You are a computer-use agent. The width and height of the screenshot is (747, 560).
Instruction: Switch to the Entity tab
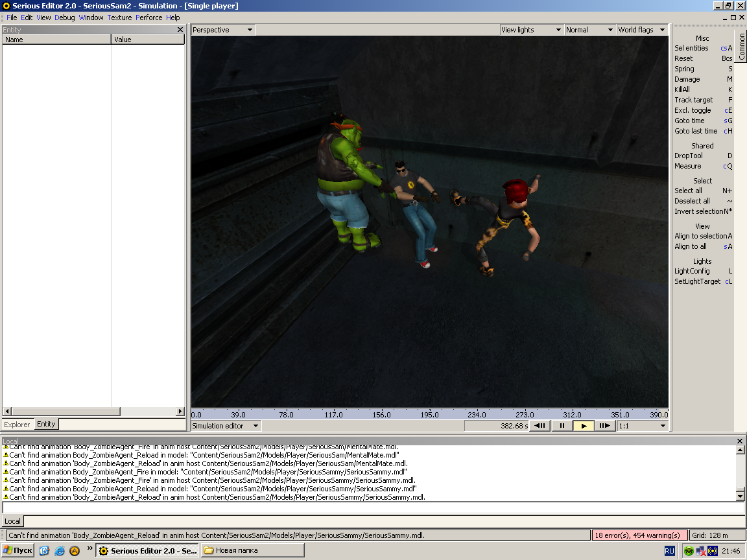[46, 424]
